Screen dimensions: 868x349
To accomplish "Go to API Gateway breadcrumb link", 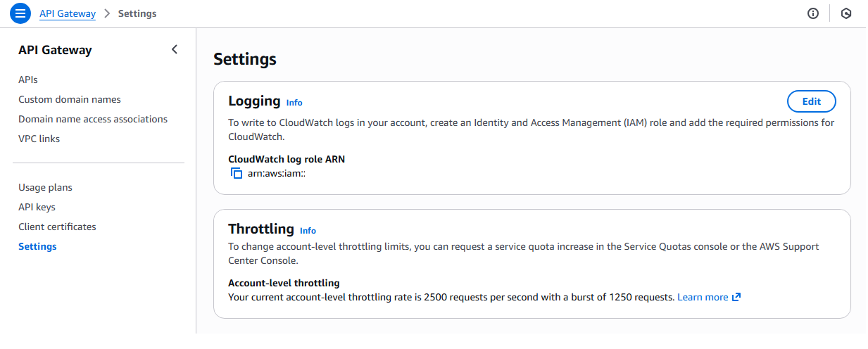I will pyautogui.click(x=68, y=13).
